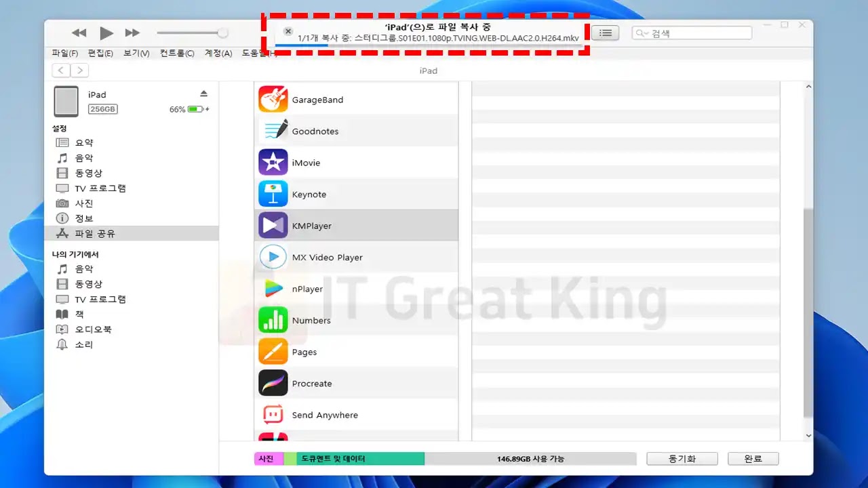868x488 pixels.
Task: Play the current track
Action: point(106,33)
